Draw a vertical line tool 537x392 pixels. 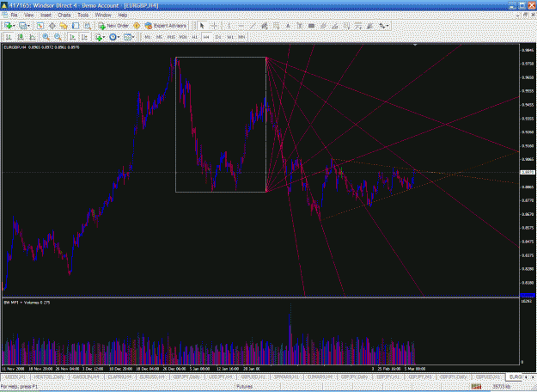(x=229, y=26)
